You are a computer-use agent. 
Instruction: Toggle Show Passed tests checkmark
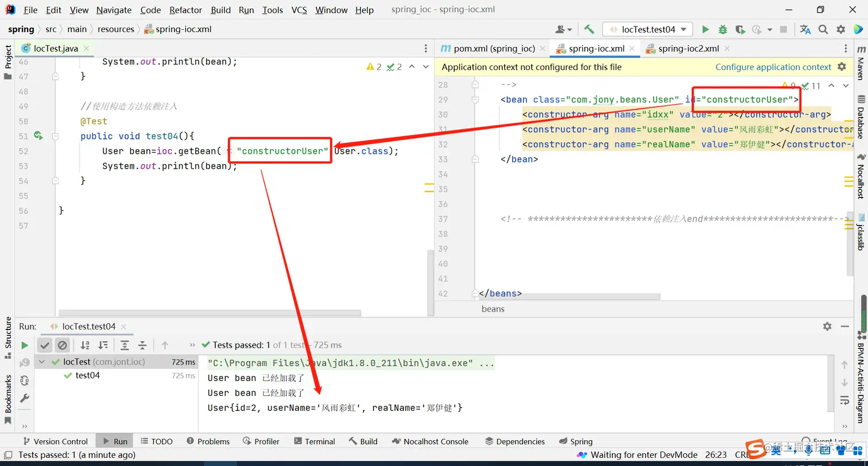click(x=44, y=345)
